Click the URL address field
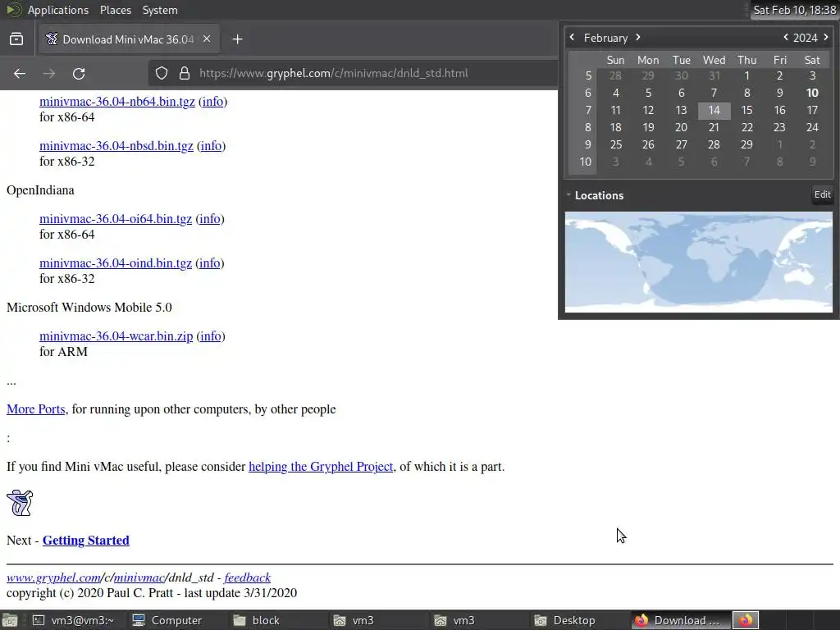This screenshot has height=630, width=840. [354, 73]
